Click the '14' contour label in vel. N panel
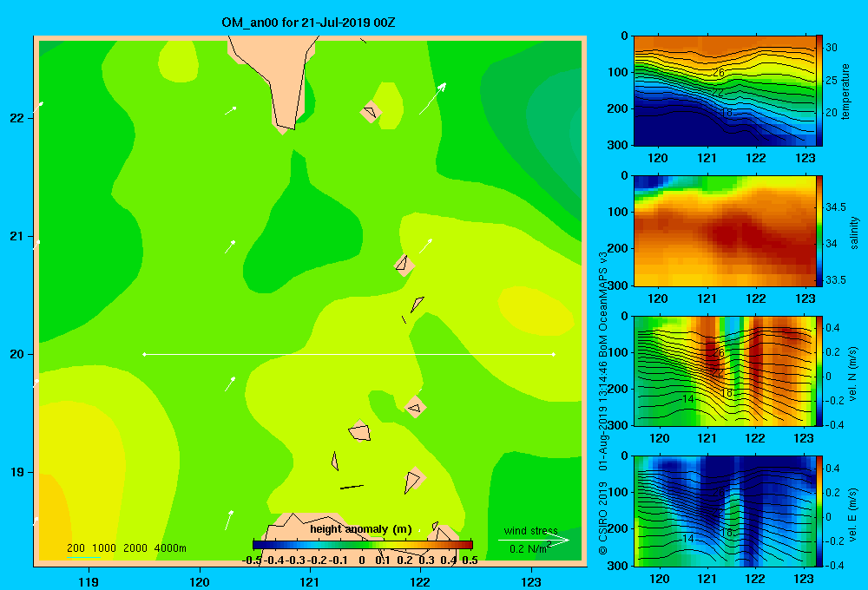Screen dimensions: 868x590 [688, 399]
